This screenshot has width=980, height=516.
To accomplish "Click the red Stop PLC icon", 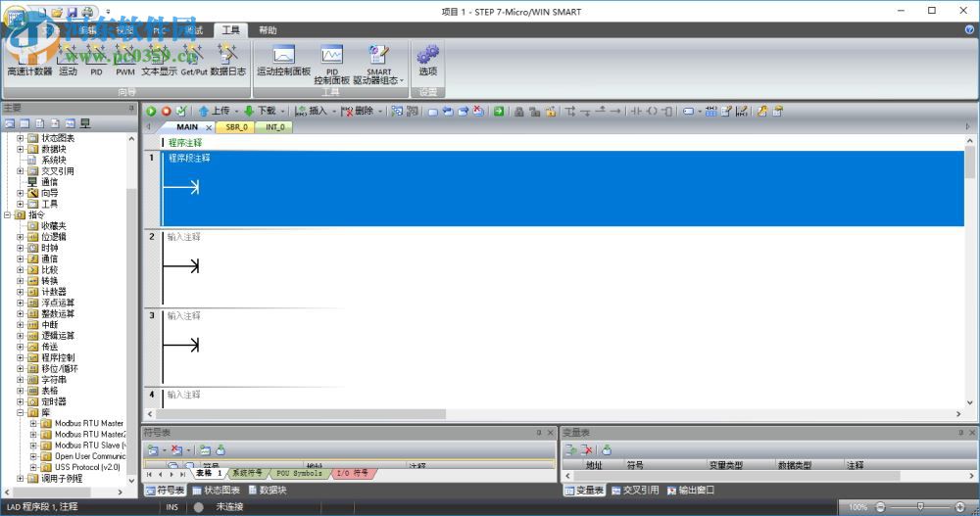I will click(x=167, y=112).
